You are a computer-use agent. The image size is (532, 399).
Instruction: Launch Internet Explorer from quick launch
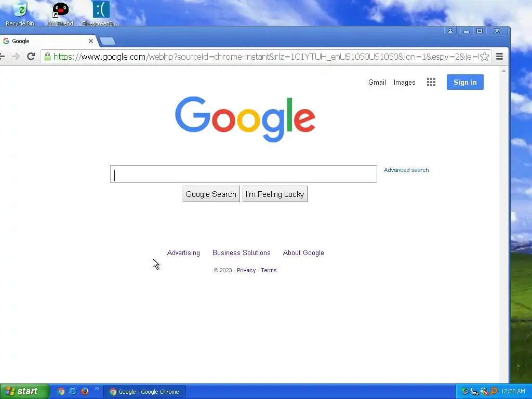coord(72,391)
